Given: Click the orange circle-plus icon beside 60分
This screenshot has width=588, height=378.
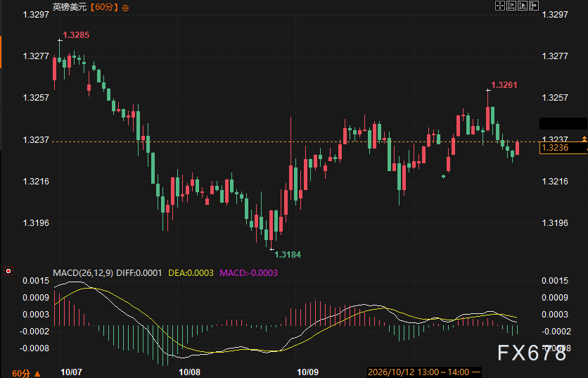Looking at the screenshot, I should (x=125, y=8).
